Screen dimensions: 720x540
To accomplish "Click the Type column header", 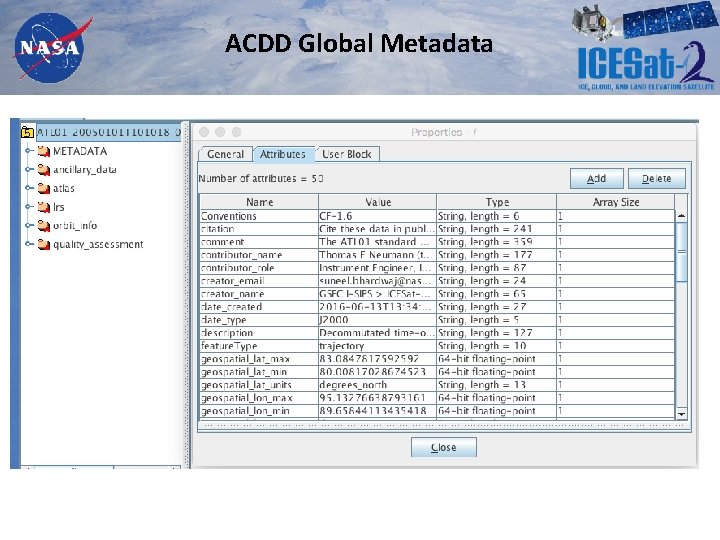I will 497,202.
